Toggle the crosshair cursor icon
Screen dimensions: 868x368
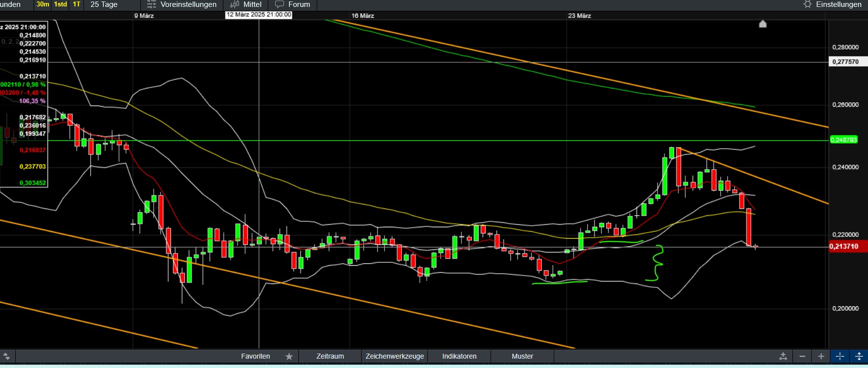(840, 357)
